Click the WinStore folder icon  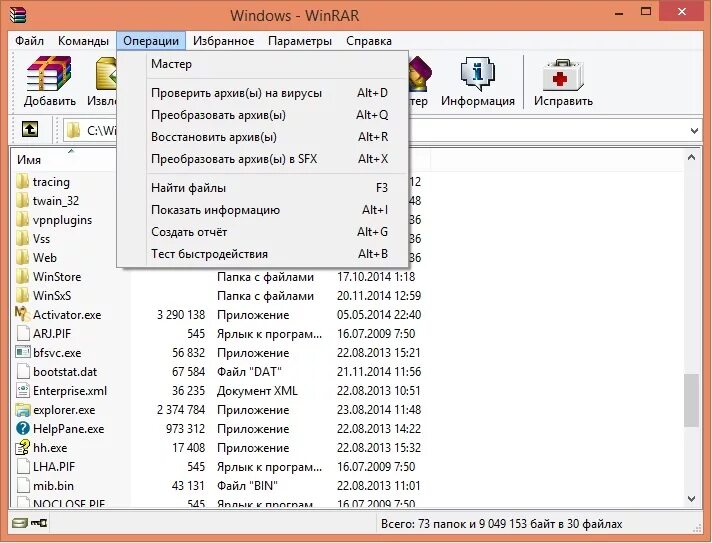tap(22, 276)
